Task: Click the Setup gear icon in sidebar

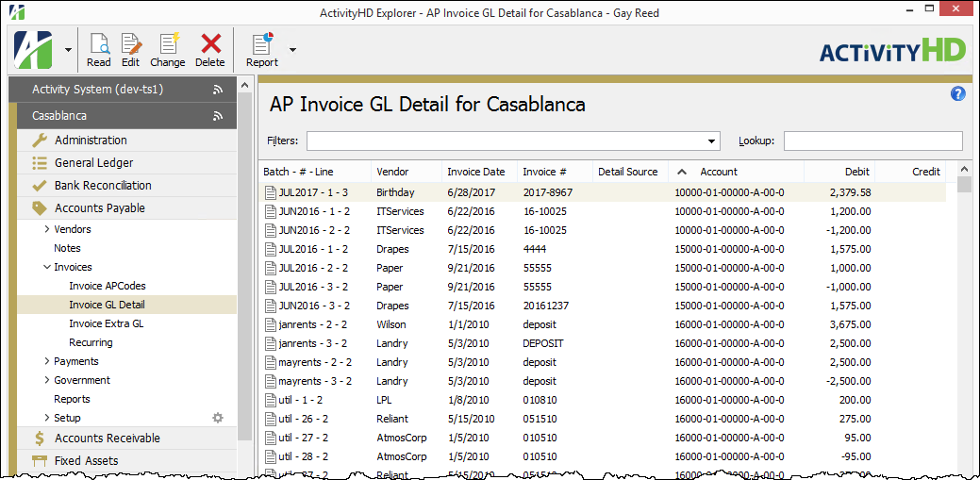Action: [218, 418]
